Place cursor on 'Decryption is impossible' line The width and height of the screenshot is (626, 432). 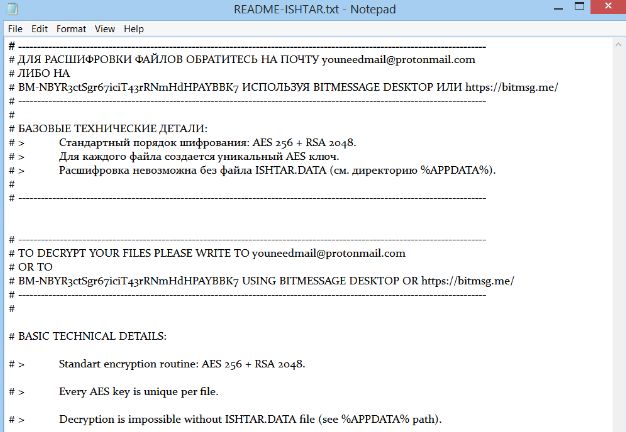click(x=250, y=418)
